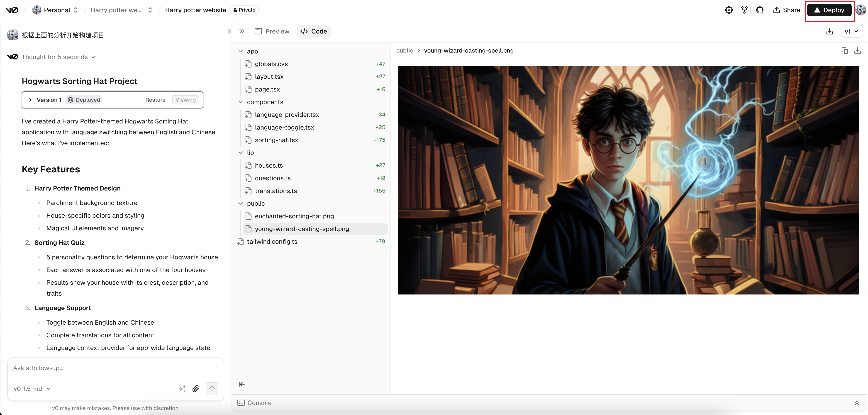The width and height of the screenshot is (868, 415).
Task: Copy the file contents icon
Action: pyautogui.click(x=844, y=51)
